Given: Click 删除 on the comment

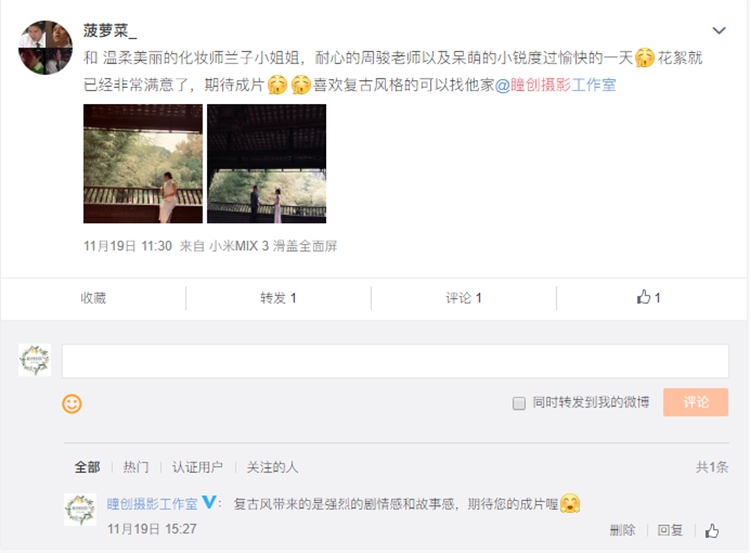Looking at the screenshot, I should coord(622,530).
